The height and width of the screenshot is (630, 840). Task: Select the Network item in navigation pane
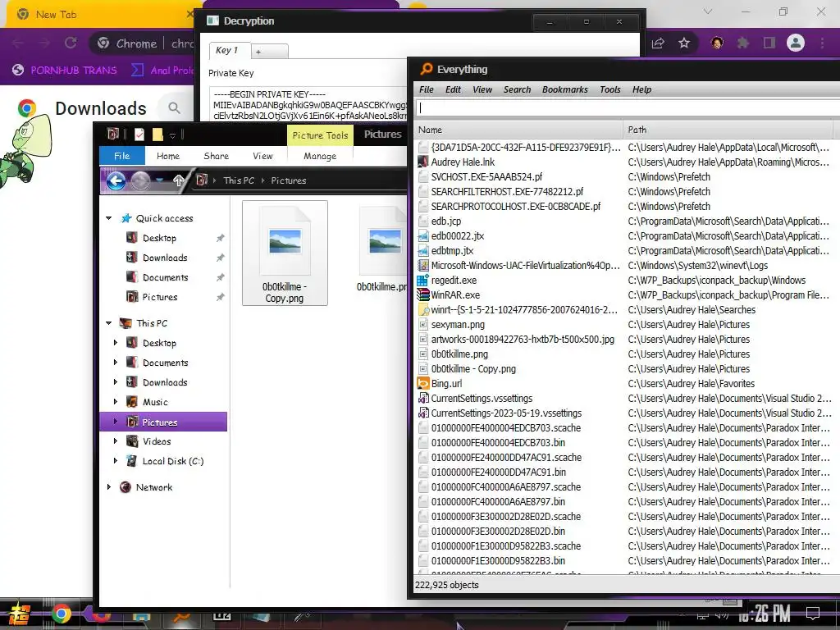[153, 487]
